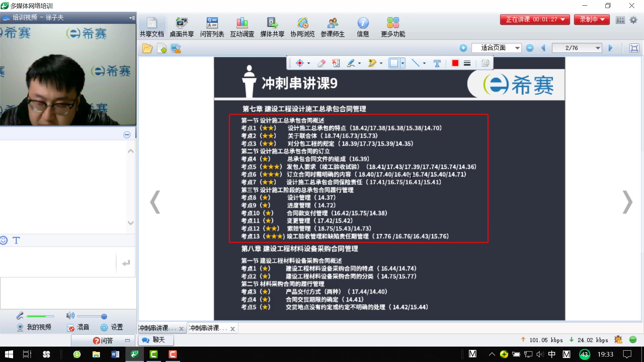Collapse the chat panel with minus button

127,134
